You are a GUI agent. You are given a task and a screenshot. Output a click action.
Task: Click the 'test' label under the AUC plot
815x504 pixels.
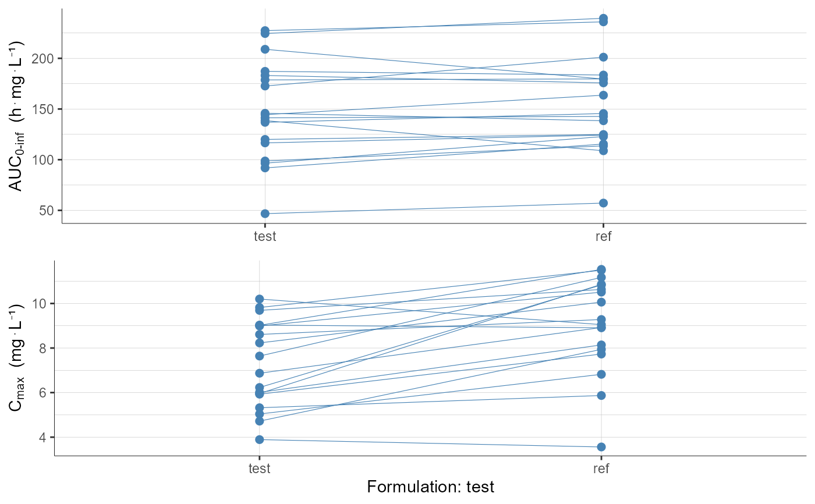tap(265, 237)
